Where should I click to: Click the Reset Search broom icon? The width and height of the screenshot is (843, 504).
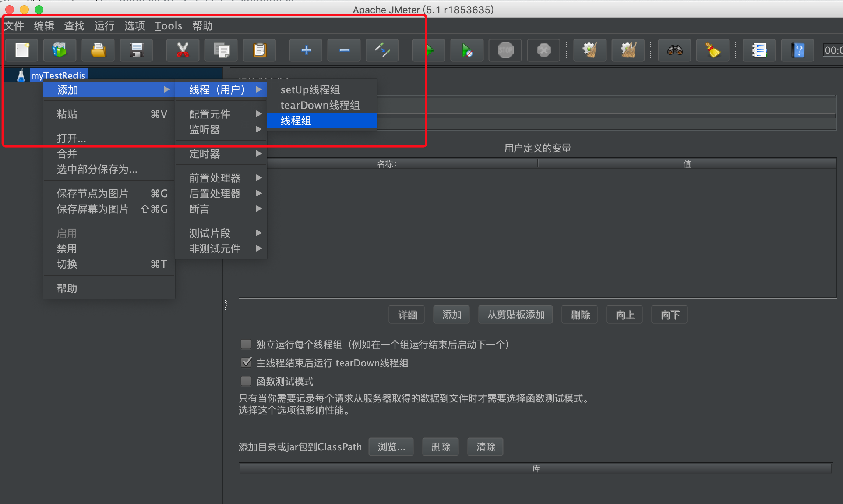coord(713,50)
